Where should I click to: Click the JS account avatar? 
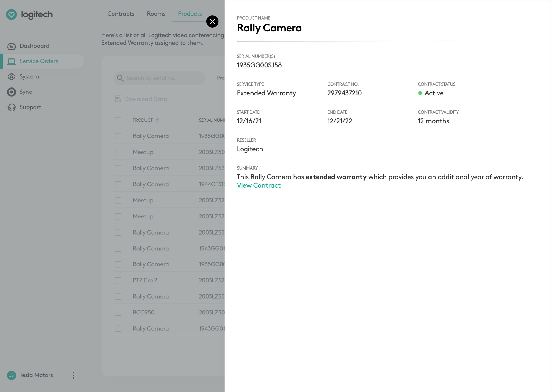tap(11, 375)
